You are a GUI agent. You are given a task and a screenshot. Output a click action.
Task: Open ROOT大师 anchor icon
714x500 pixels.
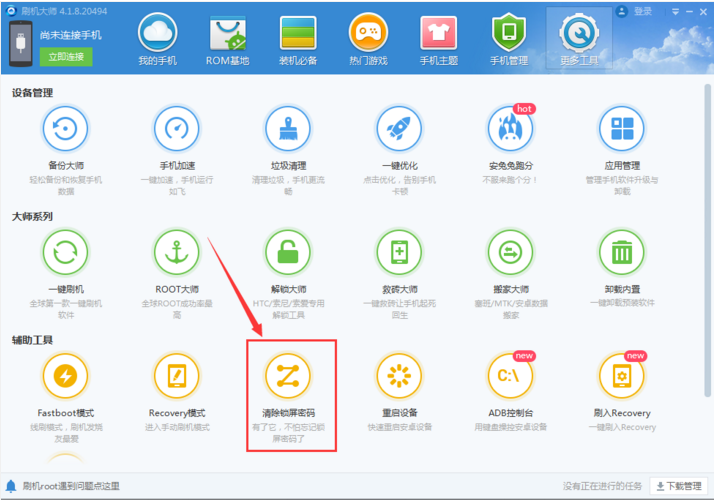click(x=177, y=252)
